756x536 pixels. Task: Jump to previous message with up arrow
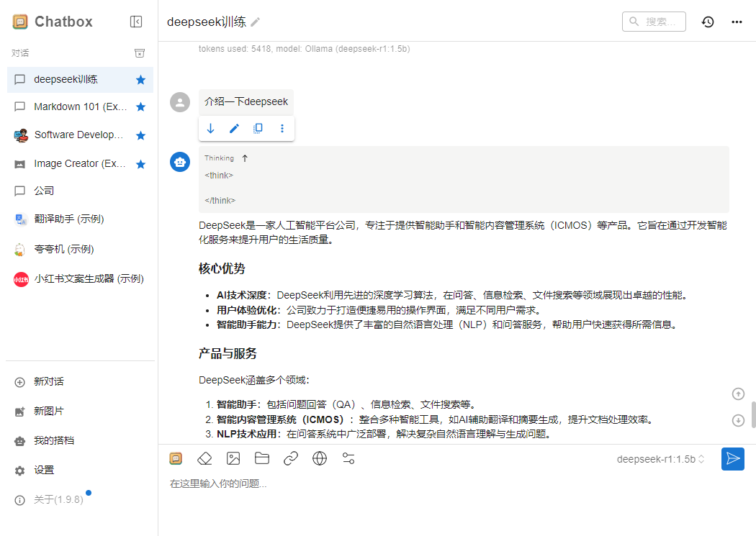coord(738,394)
